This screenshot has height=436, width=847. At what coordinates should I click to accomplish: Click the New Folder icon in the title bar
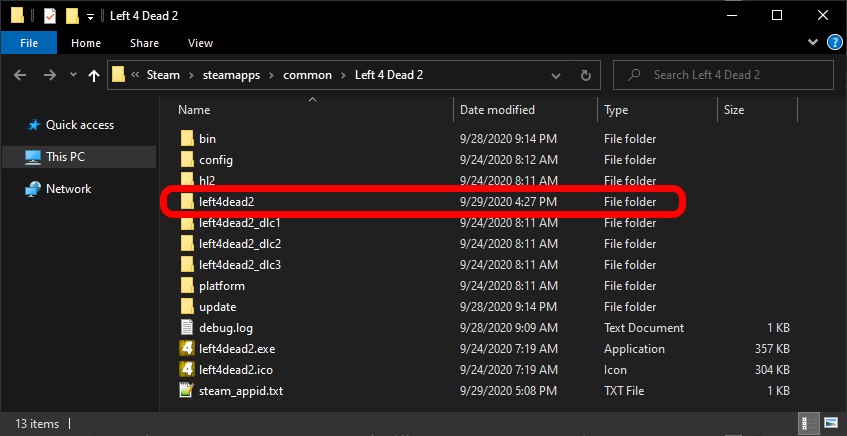pyautogui.click(x=71, y=16)
